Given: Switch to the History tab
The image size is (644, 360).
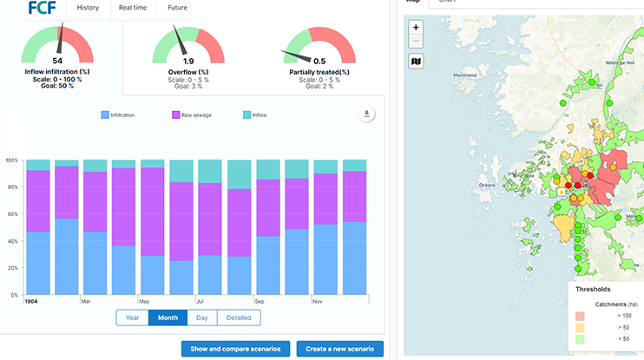Looking at the screenshot, I should point(88,8).
